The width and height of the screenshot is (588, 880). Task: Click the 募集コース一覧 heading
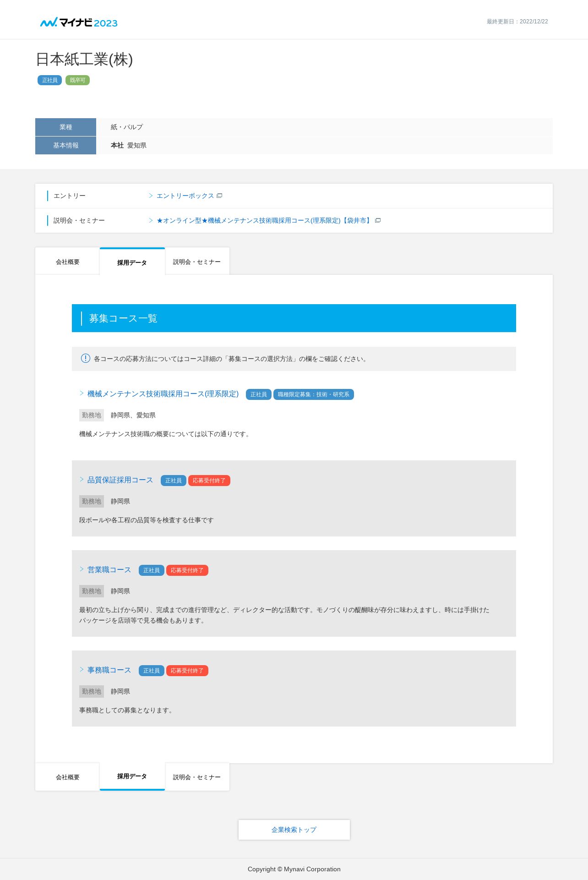click(x=123, y=318)
